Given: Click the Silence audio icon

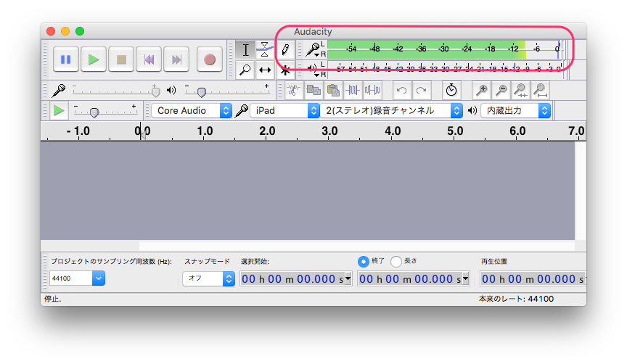Looking at the screenshot, I should tap(372, 90).
